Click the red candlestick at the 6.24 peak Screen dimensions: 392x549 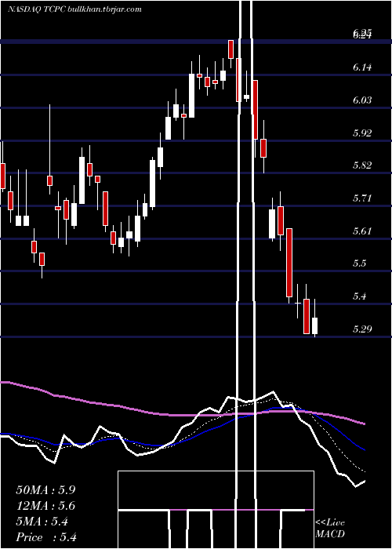230,49
